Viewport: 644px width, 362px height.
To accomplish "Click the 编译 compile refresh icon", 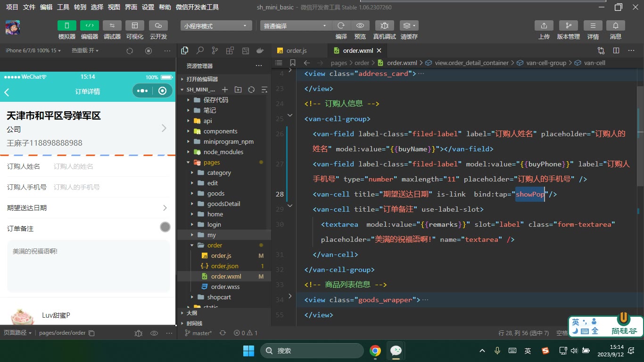I will tap(341, 25).
